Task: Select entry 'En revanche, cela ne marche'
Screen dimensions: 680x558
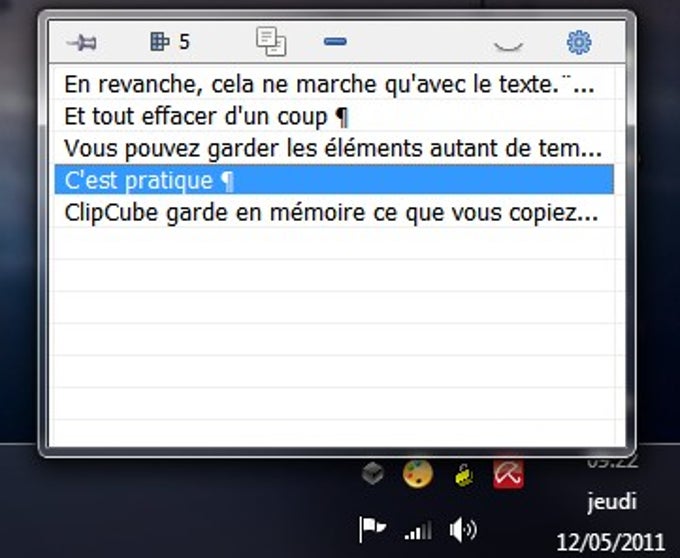Action: tap(334, 84)
